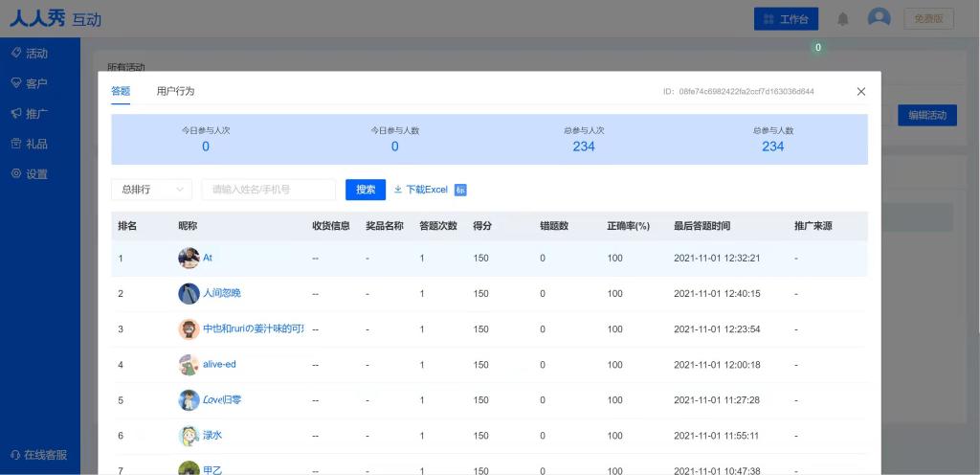
Task: Open nickname 中也和ruriの姜汁味 link
Action: click(254, 328)
